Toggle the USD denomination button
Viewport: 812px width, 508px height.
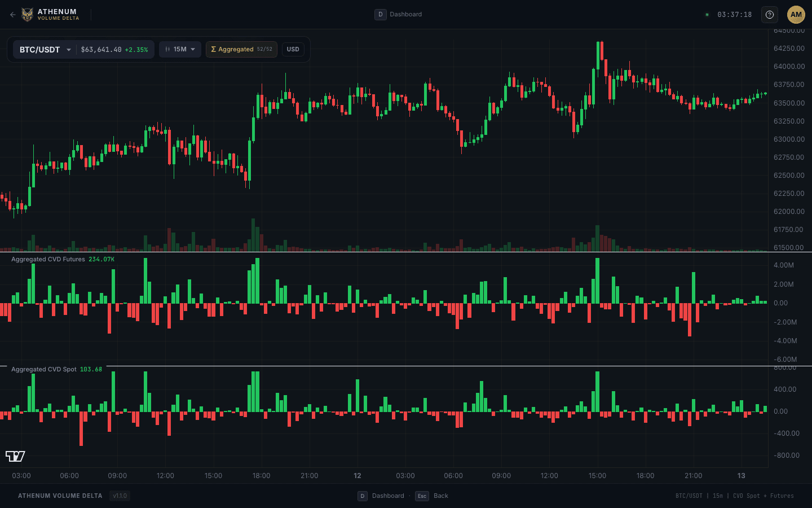pyautogui.click(x=293, y=50)
